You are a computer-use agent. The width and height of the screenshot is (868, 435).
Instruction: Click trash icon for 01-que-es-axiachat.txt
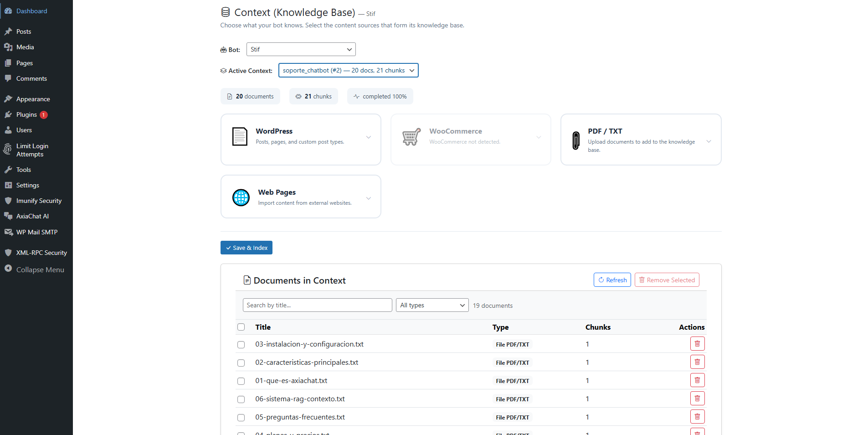coord(697,380)
